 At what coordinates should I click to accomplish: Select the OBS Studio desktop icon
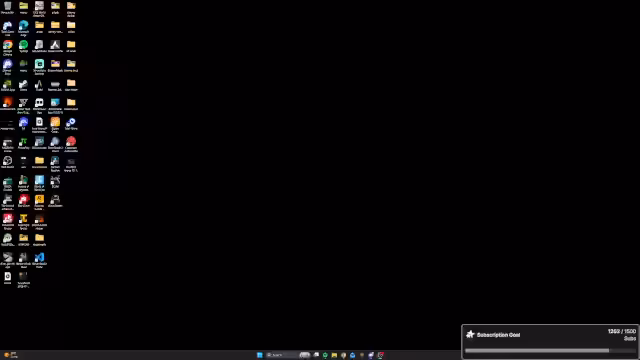pyautogui.click(x=7, y=162)
